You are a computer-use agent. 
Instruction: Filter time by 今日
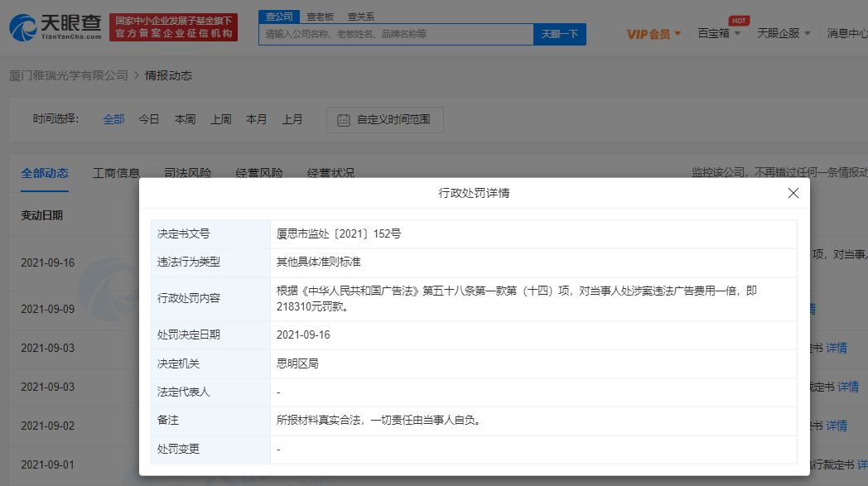149,119
